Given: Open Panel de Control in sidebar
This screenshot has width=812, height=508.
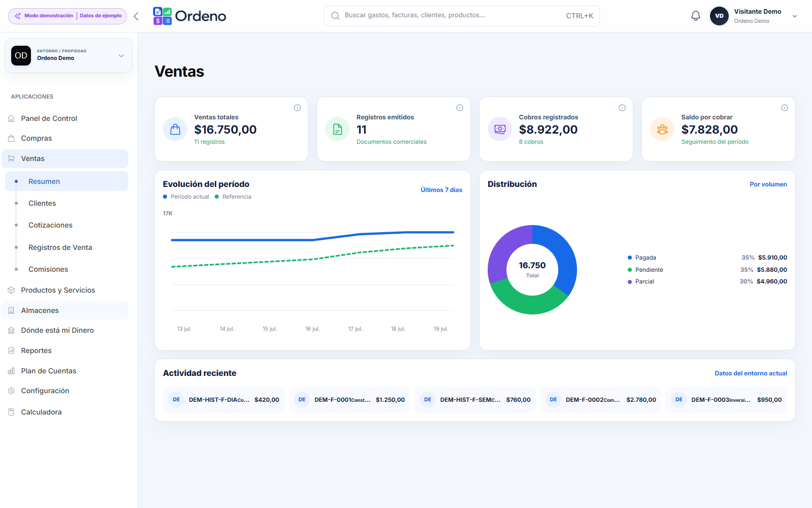Looking at the screenshot, I should tap(65, 118).
